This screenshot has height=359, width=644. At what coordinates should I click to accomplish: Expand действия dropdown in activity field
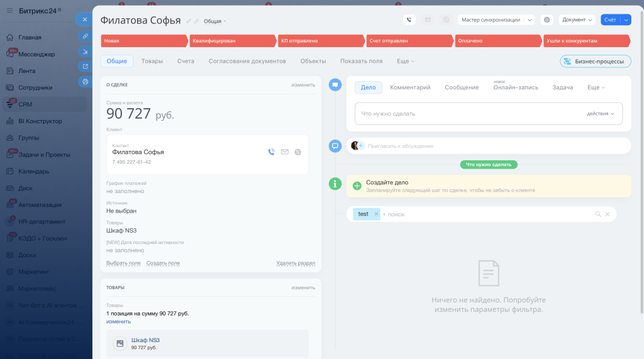pos(601,114)
